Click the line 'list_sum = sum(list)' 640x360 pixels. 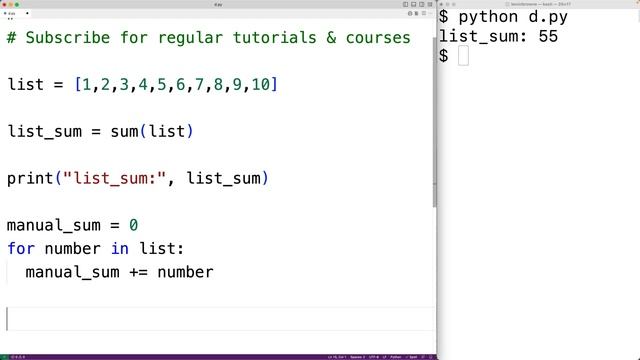coord(100,131)
